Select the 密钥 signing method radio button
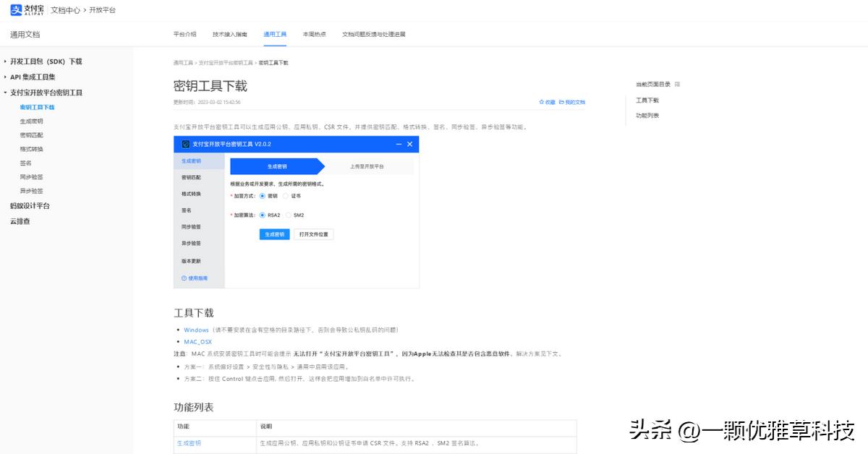This screenshot has width=868, height=454. [262, 197]
